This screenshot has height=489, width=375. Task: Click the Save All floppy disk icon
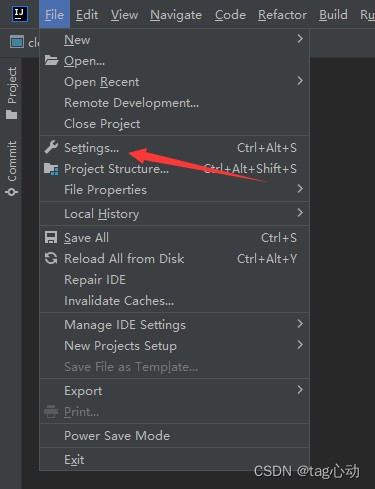click(51, 237)
